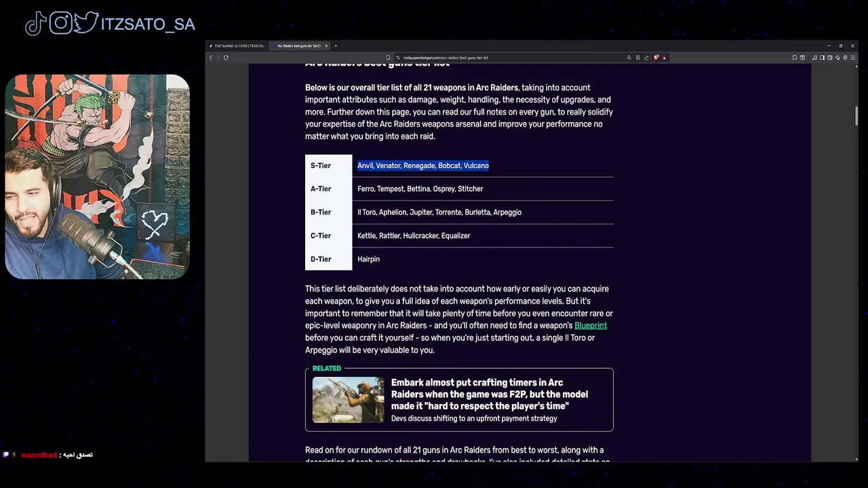
Task: Open the Leo AI sparkle icon
Action: [837, 58]
